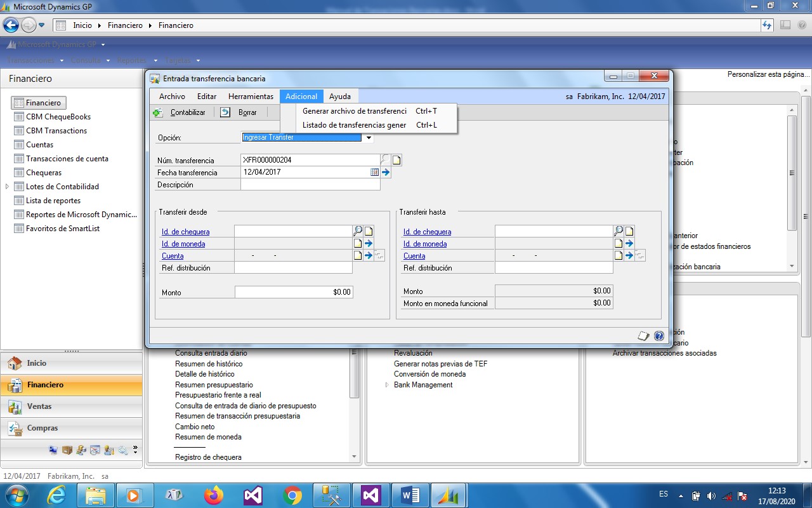This screenshot has width=812, height=508.
Task: Click blue arrow for Transferir desde moneda
Action: point(369,243)
